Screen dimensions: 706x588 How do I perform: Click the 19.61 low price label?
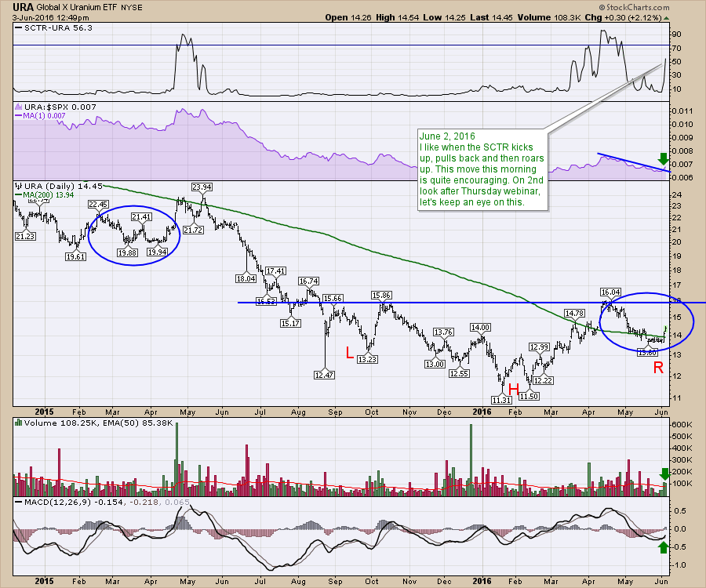(x=75, y=257)
